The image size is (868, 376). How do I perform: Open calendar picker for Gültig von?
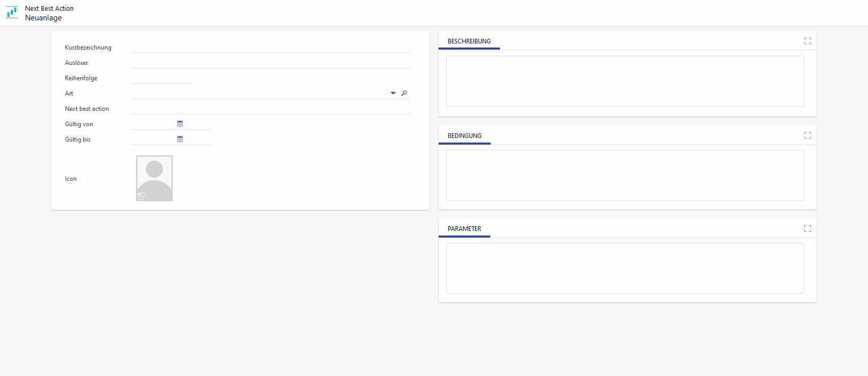pos(180,124)
